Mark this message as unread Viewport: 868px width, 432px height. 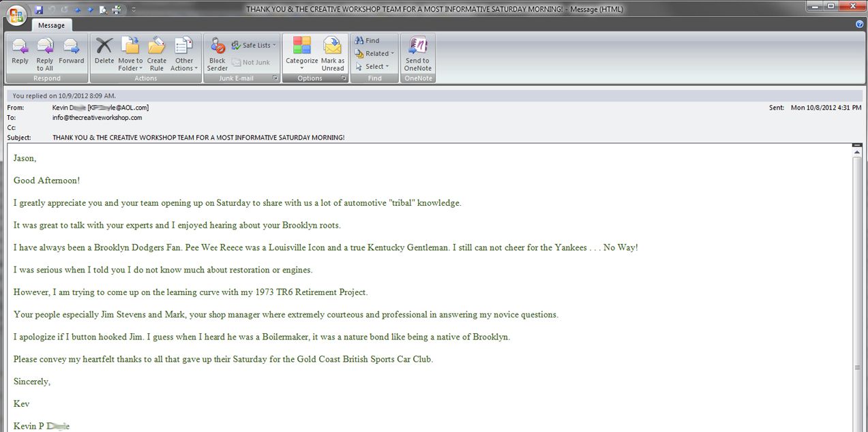point(333,52)
